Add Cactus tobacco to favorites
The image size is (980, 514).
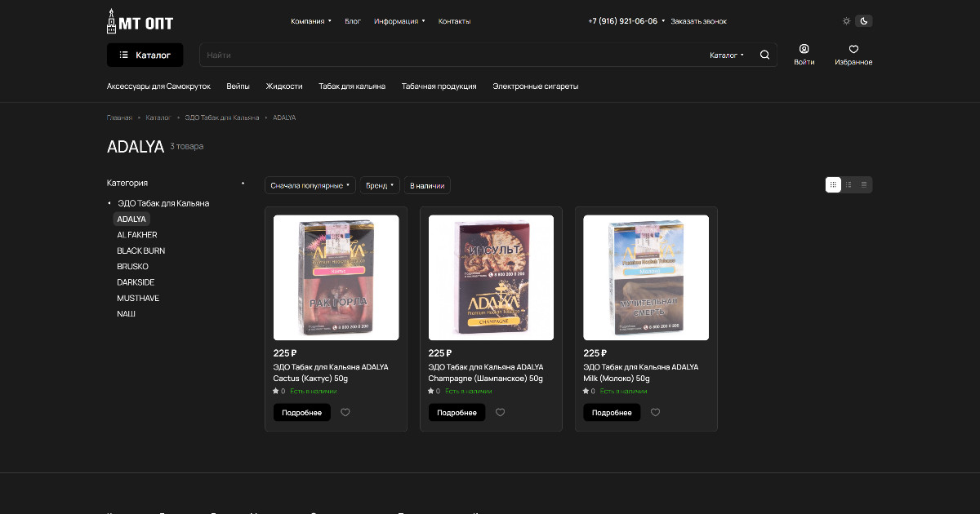click(345, 413)
